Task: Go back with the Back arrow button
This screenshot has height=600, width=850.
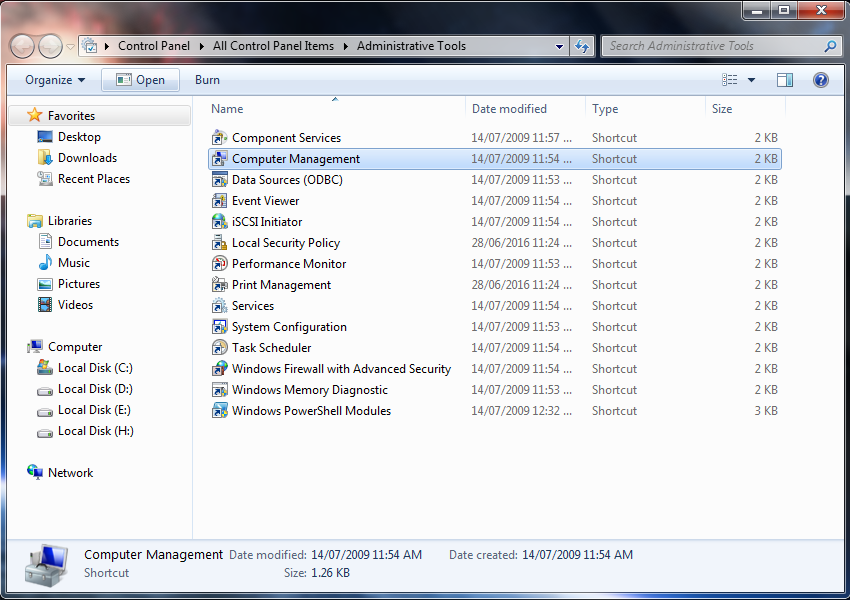Action: (22, 47)
